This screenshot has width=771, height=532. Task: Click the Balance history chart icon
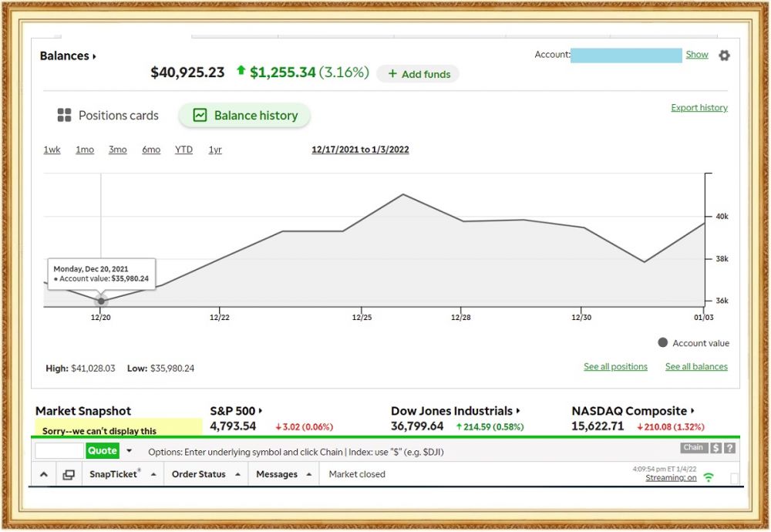200,116
